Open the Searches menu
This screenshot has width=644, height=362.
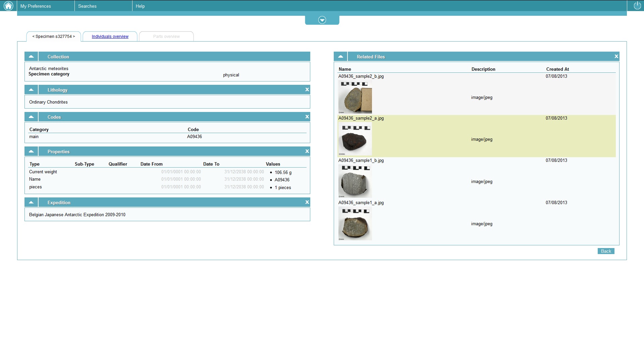coord(87,6)
